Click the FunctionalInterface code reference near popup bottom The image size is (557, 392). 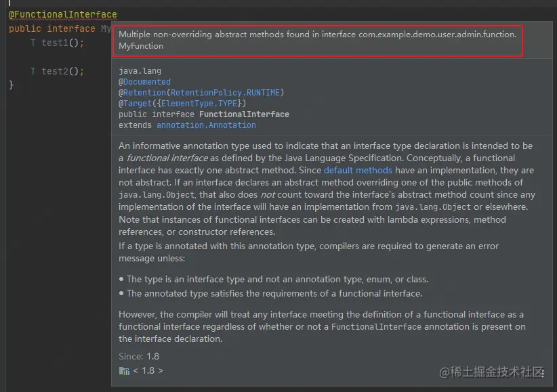pyautogui.click(x=375, y=326)
